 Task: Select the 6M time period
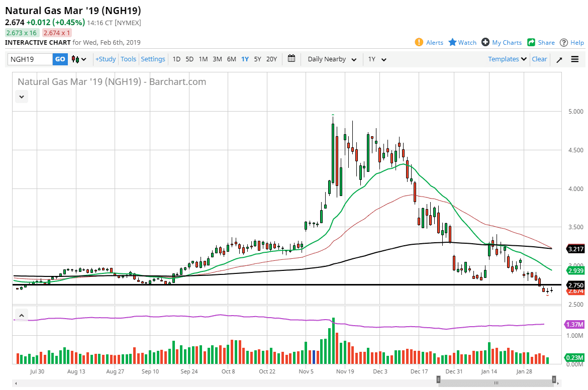click(231, 59)
